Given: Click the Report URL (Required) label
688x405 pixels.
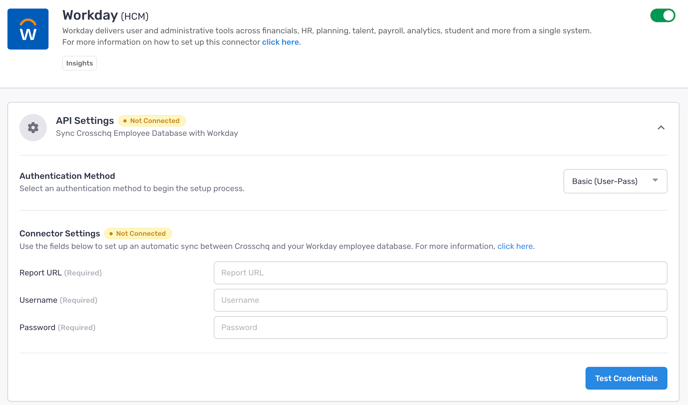Looking at the screenshot, I should click(61, 273).
